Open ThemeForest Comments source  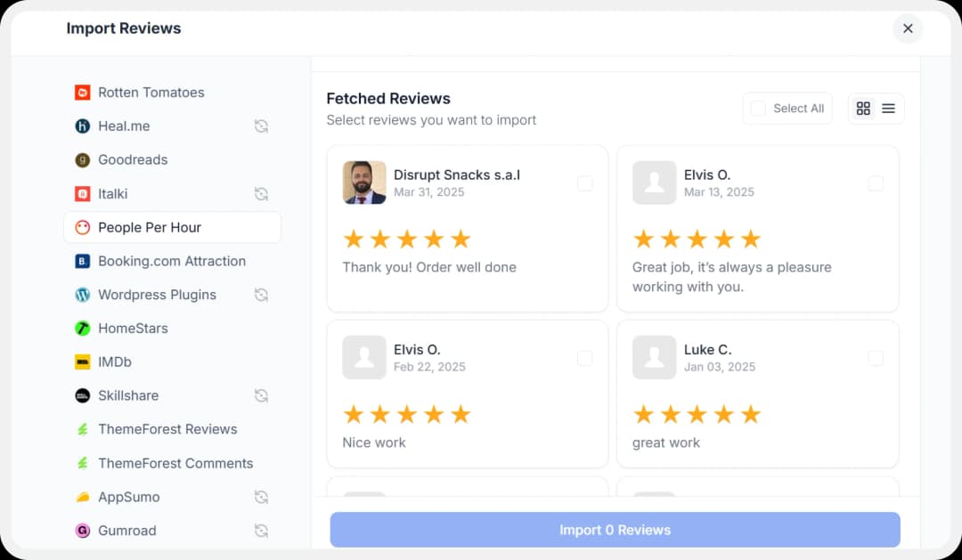(175, 463)
